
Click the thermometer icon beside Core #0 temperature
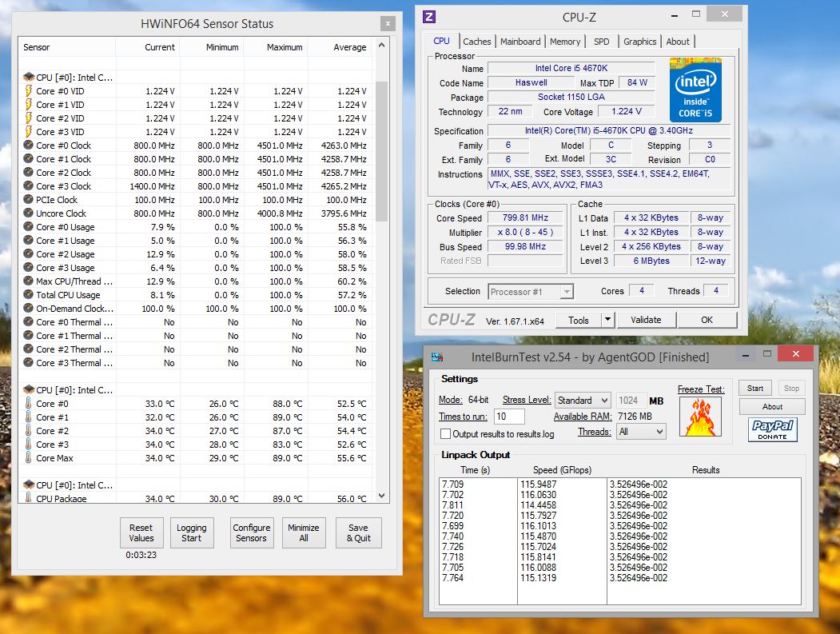click(x=29, y=404)
